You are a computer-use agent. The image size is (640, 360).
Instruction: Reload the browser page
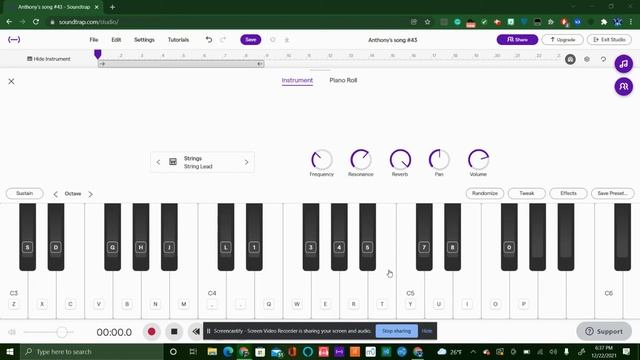(36, 22)
